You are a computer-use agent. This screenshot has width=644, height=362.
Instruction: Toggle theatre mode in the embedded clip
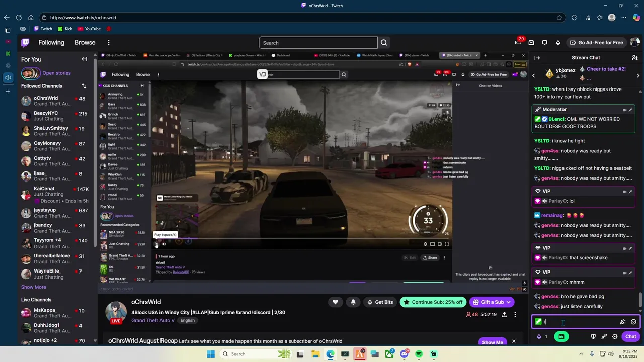(439, 244)
